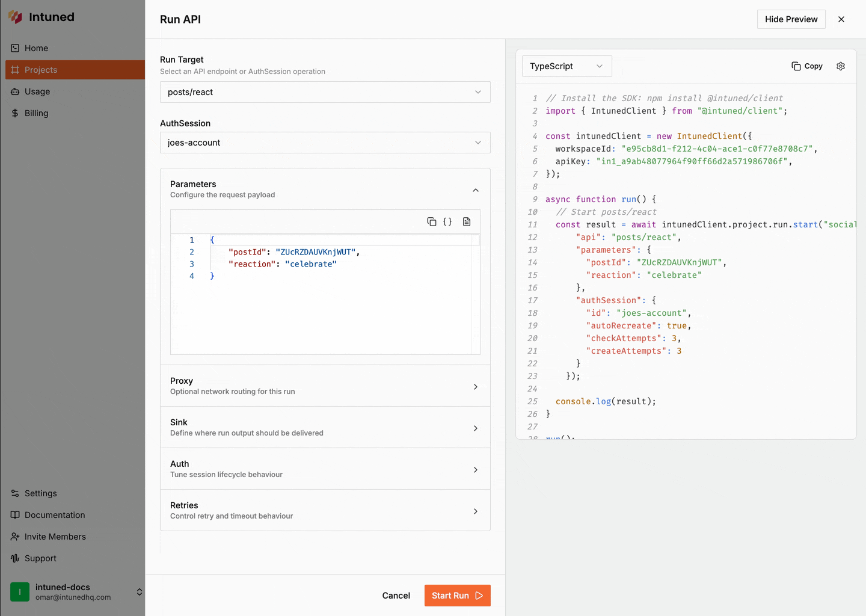The height and width of the screenshot is (616, 866).
Task: Click the "checkAttempts": 3 line
Action: coord(633,338)
